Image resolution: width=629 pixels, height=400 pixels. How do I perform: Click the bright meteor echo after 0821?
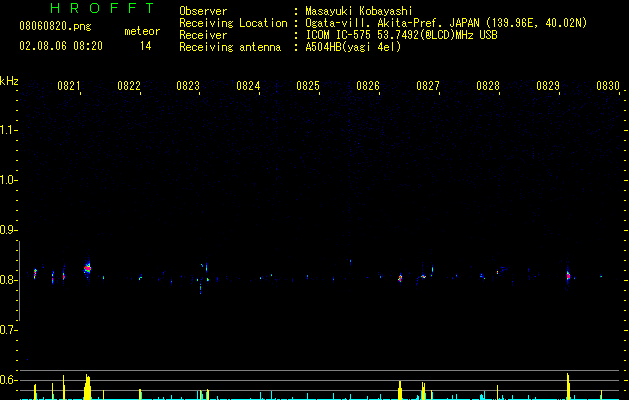[x=87, y=268]
